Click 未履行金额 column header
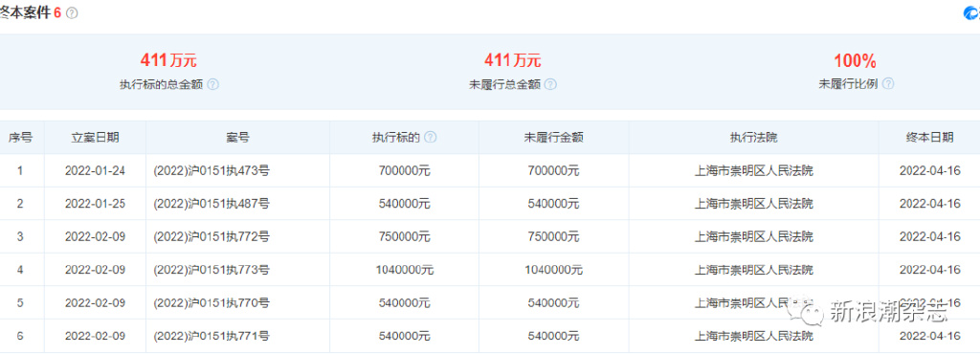This screenshot has height=354, width=980. click(x=554, y=138)
